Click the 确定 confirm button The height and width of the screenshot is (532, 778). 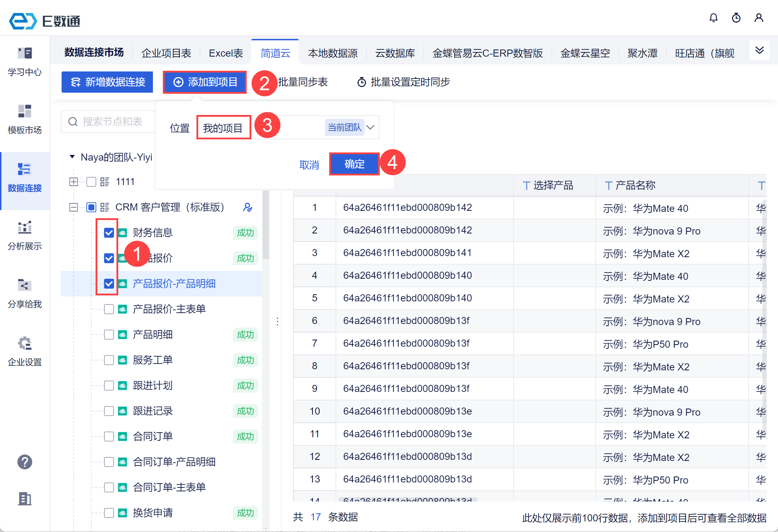click(354, 164)
